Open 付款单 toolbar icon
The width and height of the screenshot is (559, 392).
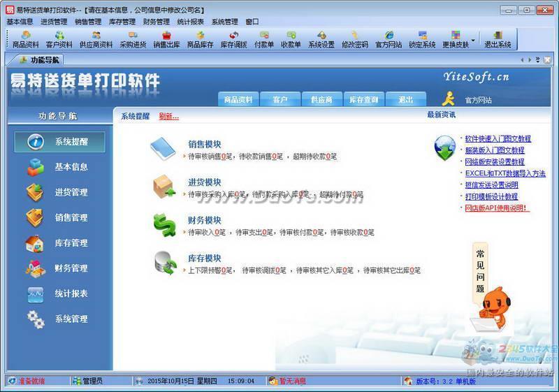click(264, 39)
